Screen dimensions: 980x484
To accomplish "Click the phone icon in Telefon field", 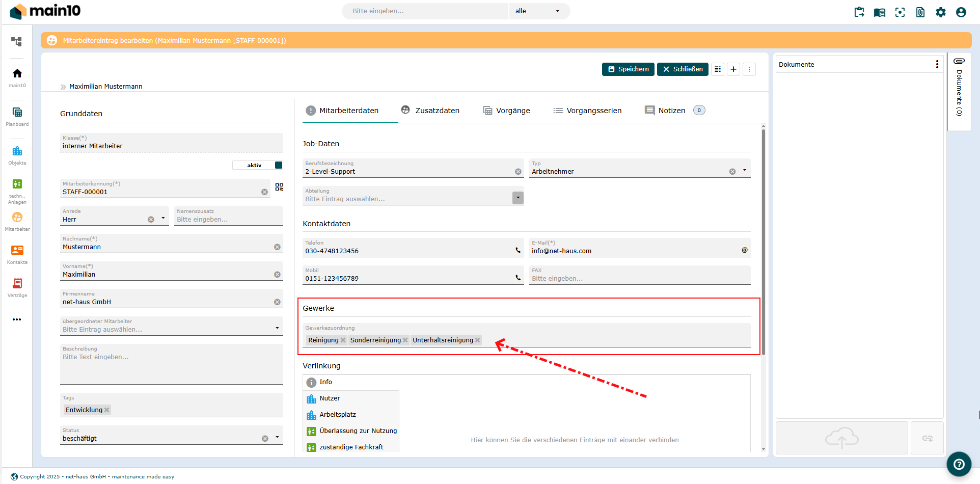I will 518,250.
